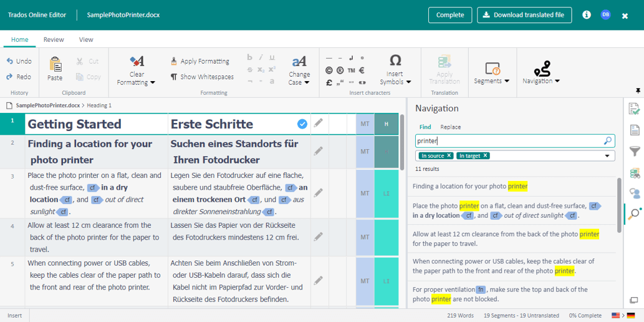Click the Paste clipboard icon
The width and height of the screenshot is (644, 322).
tap(55, 65)
